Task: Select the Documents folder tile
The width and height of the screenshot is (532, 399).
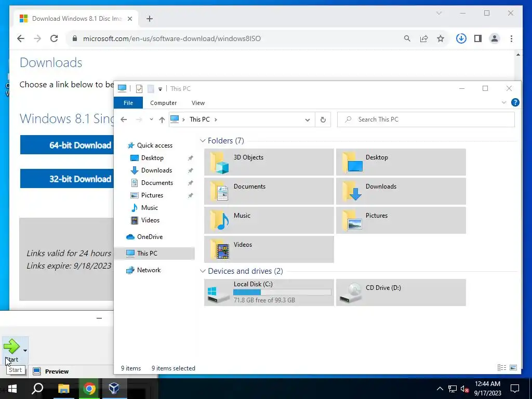Action: point(269,191)
